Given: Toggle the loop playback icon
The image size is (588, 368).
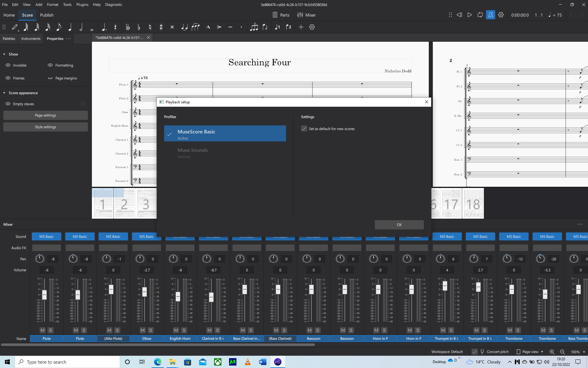Looking at the screenshot, I should (x=480, y=15).
